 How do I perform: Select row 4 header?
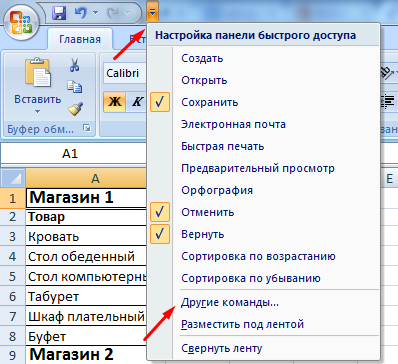coord(13,256)
